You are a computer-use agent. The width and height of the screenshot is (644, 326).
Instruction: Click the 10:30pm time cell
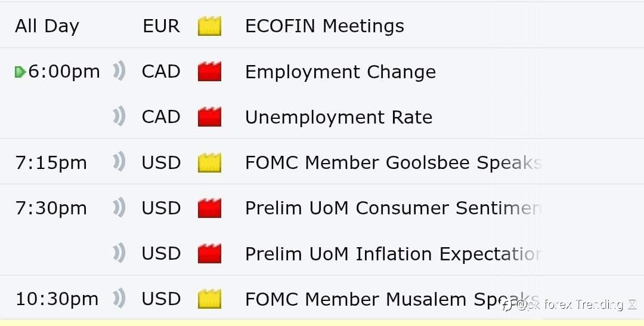pos(57,299)
